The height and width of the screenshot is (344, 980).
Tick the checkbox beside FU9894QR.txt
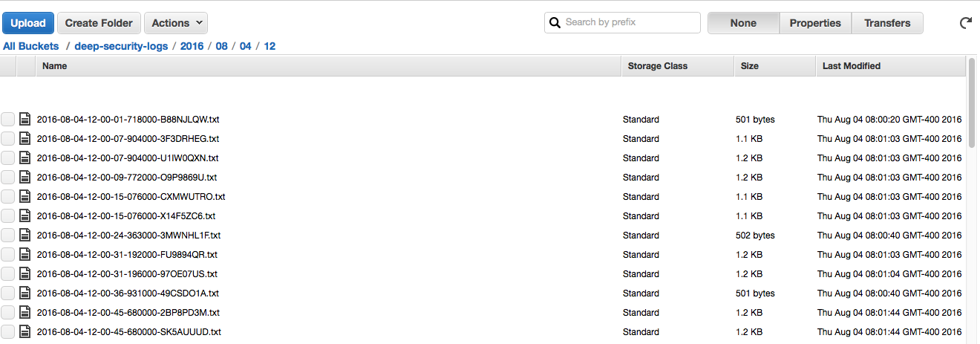pyautogui.click(x=7, y=255)
